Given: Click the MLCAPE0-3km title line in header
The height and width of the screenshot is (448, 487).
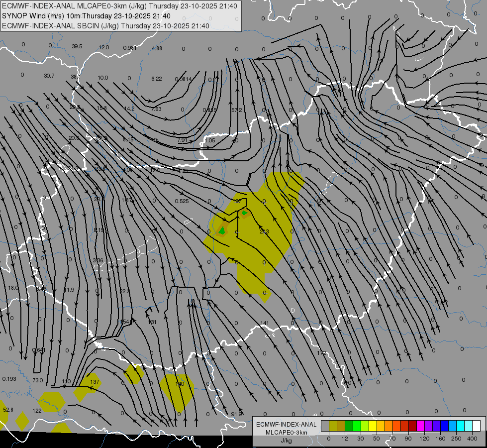Looking at the screenshot, I should [119, 6].
